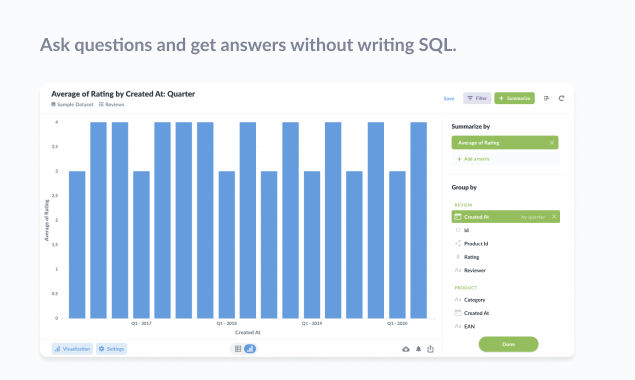
Task: Switch to the table view toggle
Action: click(238, 349)
